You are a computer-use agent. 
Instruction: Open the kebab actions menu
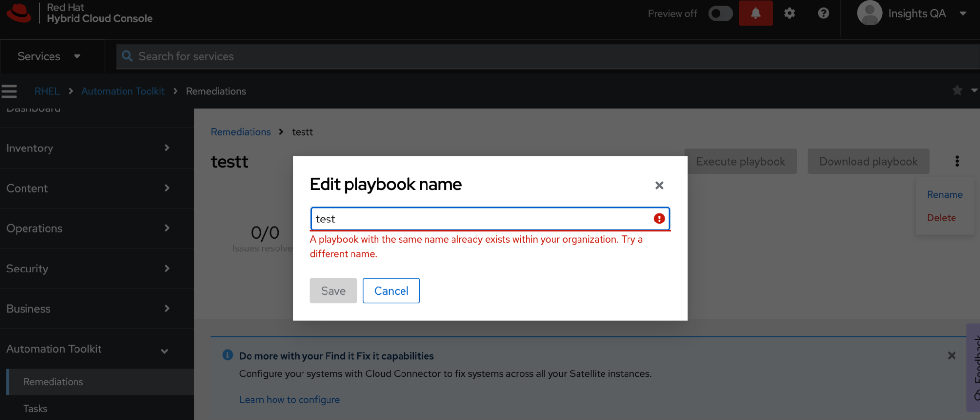pos(957,161)
